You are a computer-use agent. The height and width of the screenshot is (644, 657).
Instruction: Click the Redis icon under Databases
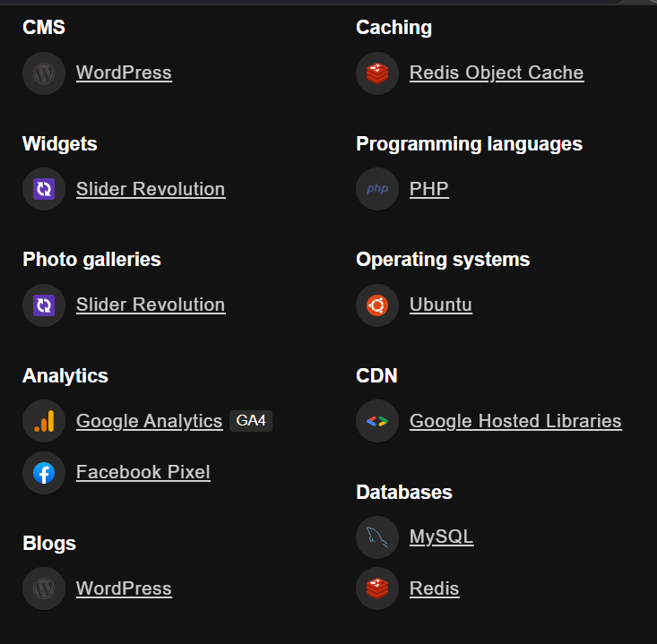(x=377, y=589)
